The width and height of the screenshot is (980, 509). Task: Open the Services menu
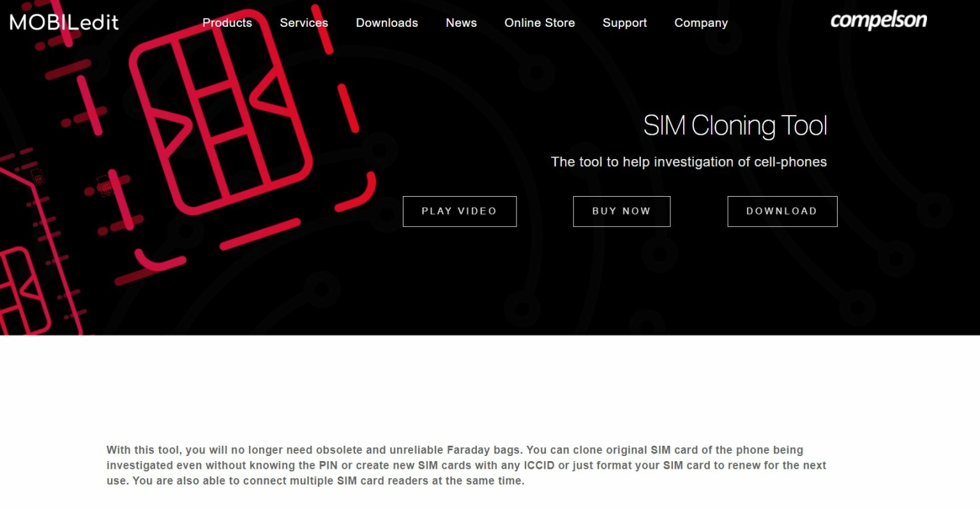[x=304, y=23]
